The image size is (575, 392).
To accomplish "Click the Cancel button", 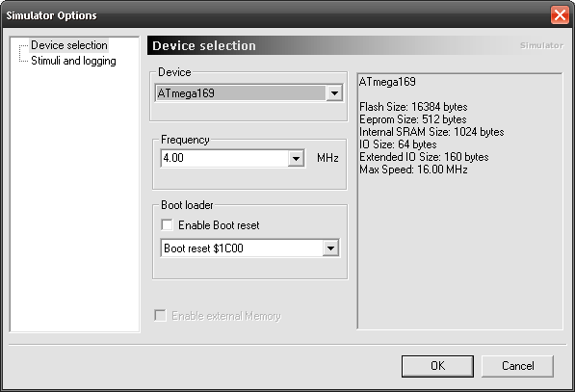I will click(x=517, y=366).
